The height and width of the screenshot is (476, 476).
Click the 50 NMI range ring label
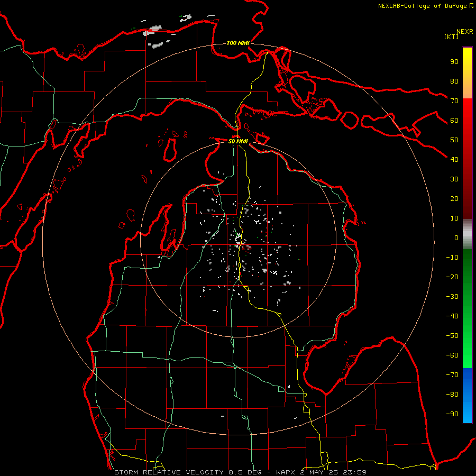point(238,141)
